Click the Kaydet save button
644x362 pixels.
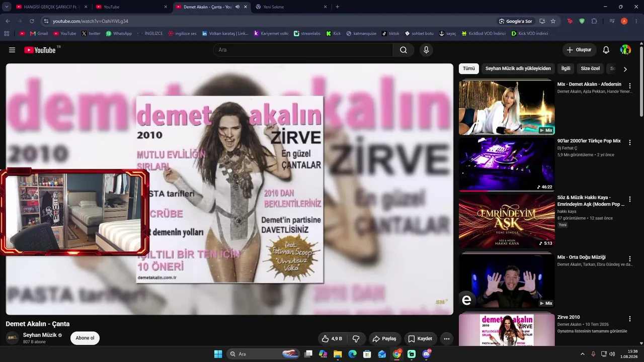tap(420, 339)
